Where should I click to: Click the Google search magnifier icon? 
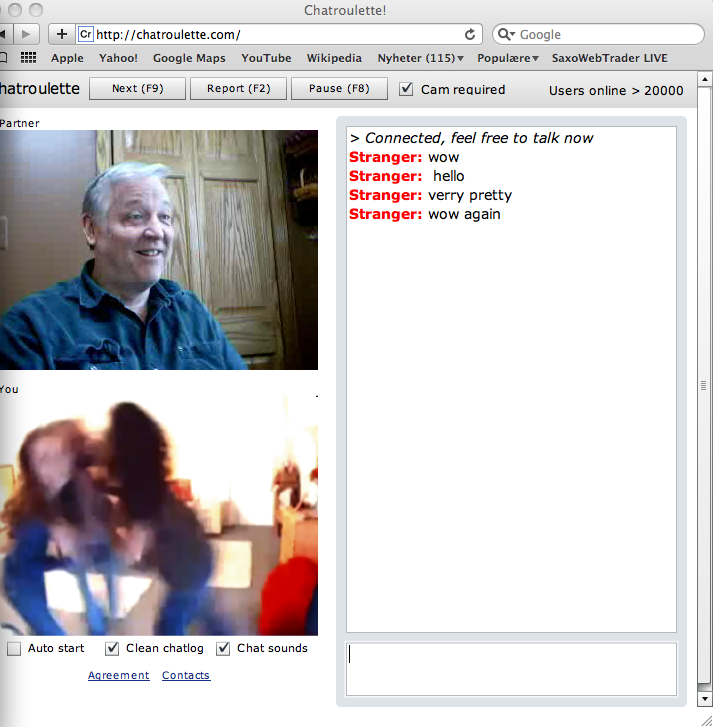click(506, 35)
